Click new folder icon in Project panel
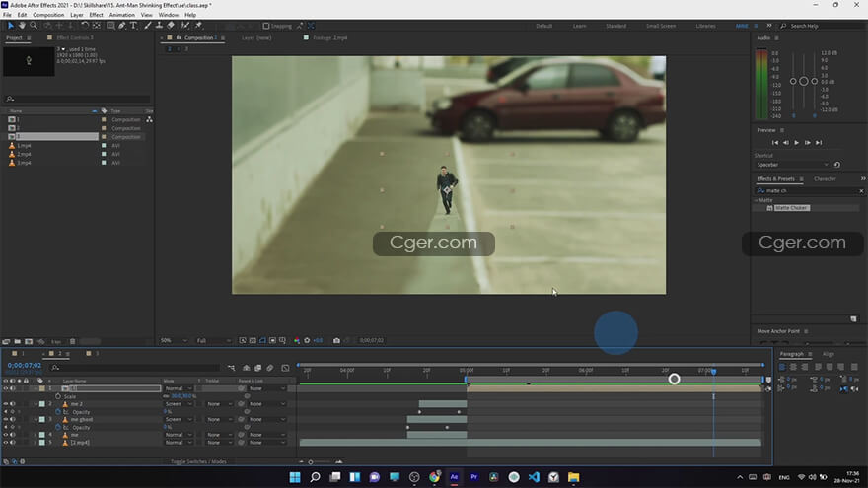 coord(17,342)
